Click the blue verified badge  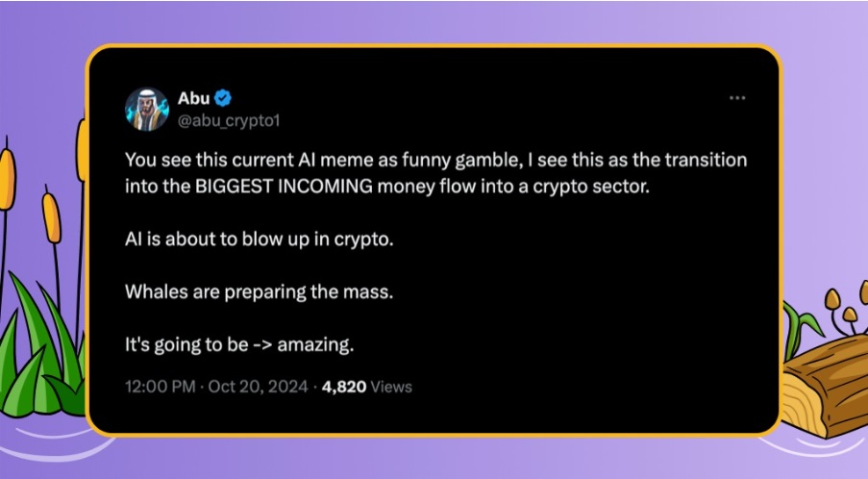click(222, 98)
